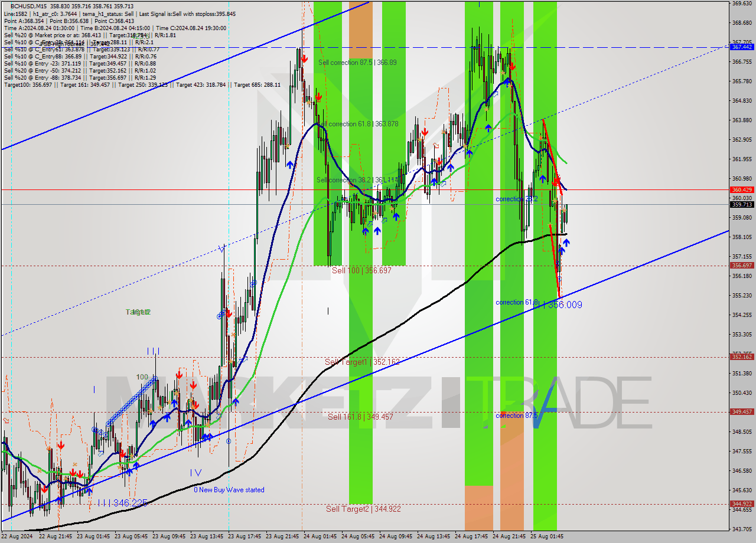The width and height of the screenshot is (756, 543).
Task: Click the red 360.429 price tag
Action: tap(742, 190)
